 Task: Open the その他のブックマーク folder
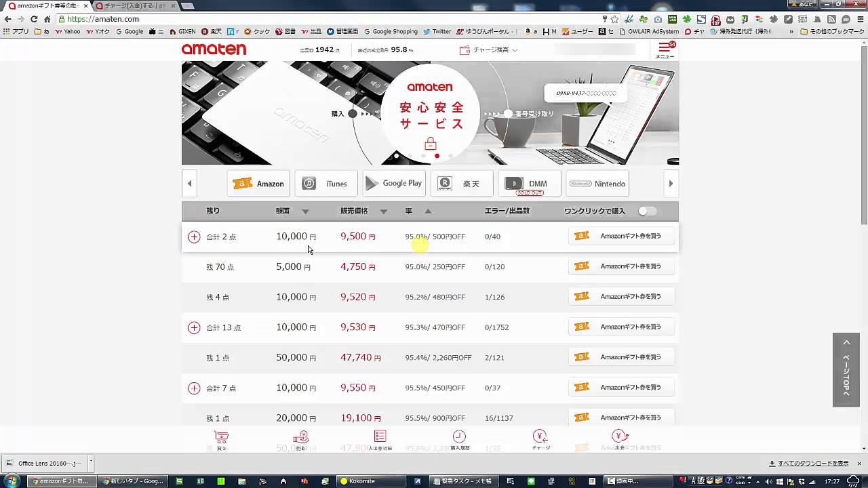[832, 31]
